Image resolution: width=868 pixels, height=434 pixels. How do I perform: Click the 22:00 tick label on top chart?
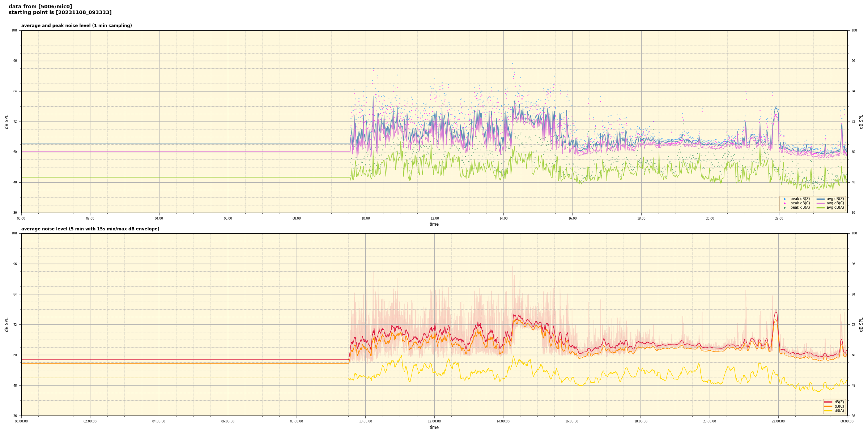coord(779,218)
